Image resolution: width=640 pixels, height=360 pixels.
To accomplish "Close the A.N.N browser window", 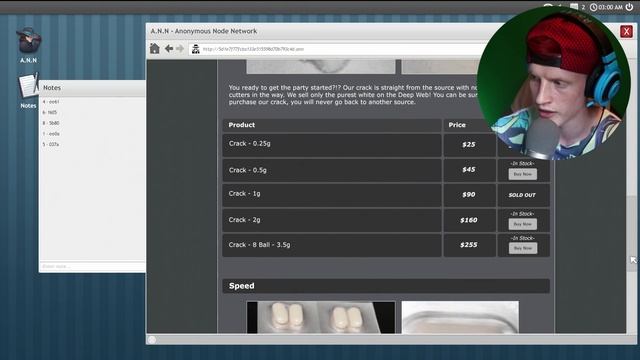I will [626, 31].
